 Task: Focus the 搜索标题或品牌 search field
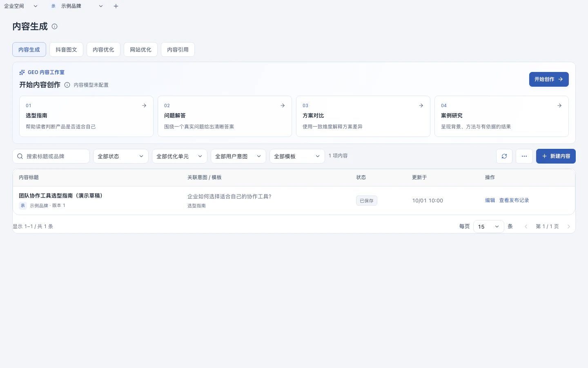coord(51,156)
